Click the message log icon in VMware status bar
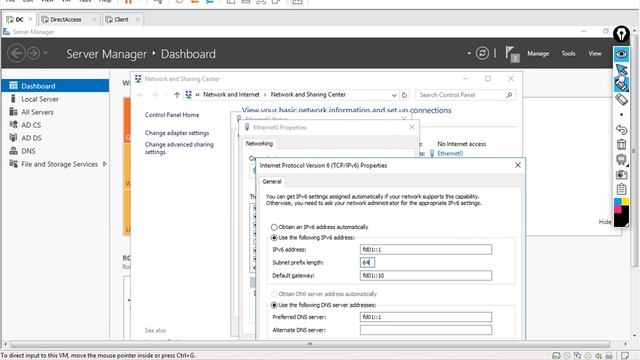This screenshot has height=360, width=640. coord(625,356)
